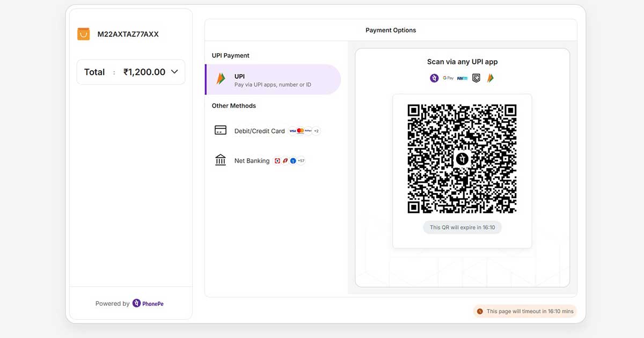The width and height of the screenshot is (644, 338).
Task: Click the card icon beside Debit/Credit Card
Action: pos(221,130)
